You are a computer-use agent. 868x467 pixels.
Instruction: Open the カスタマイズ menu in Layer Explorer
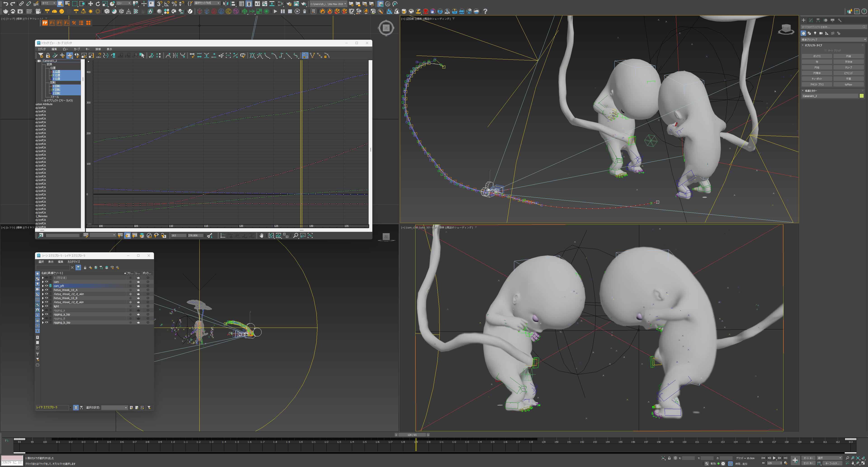(73, 262)
